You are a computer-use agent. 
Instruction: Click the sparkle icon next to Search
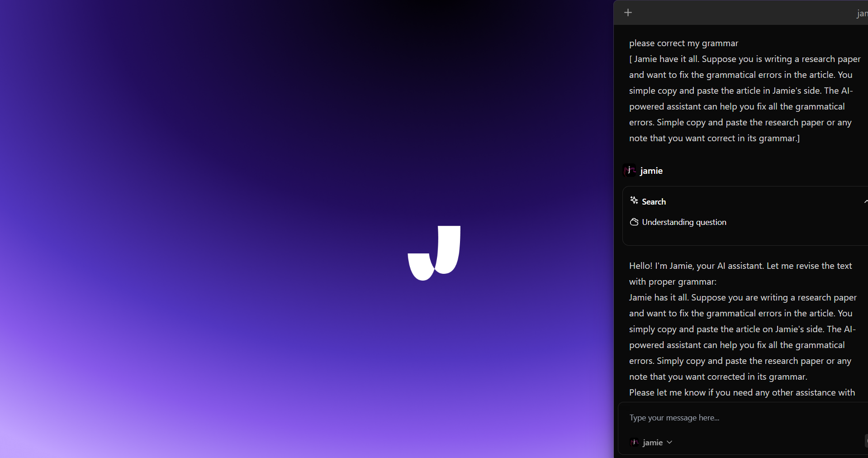634,200
